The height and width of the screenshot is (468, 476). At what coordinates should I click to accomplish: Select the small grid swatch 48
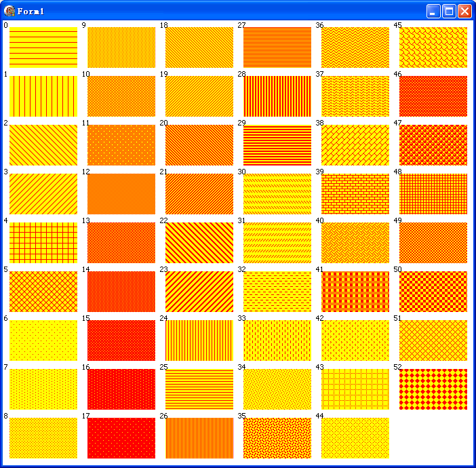point(433,194)
